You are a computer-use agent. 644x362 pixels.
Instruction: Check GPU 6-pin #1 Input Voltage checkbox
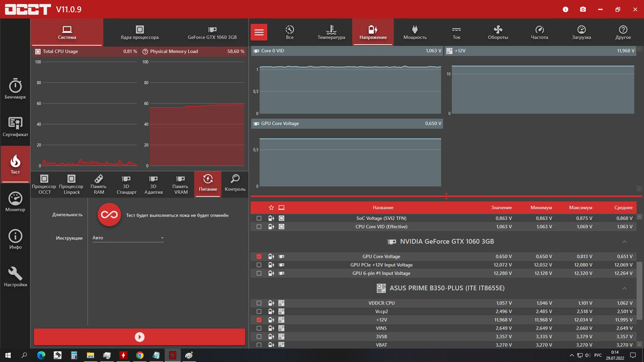259,274
